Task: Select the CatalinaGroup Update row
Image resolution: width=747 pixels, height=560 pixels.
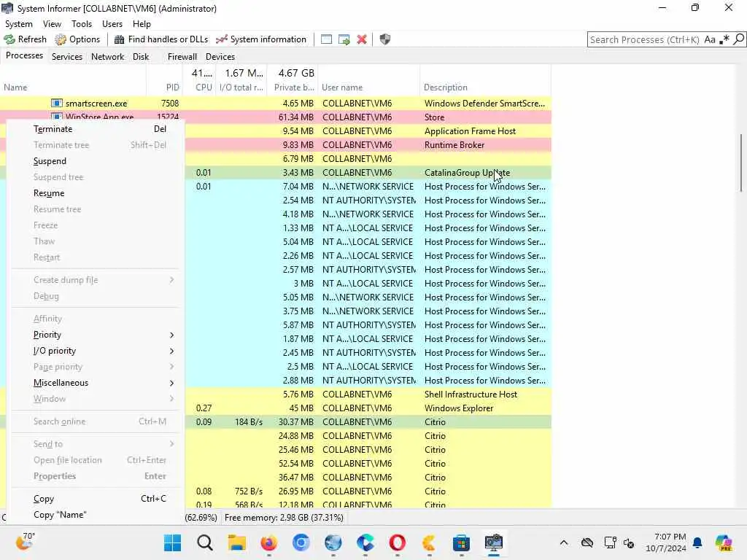Action: coord(368,173)
